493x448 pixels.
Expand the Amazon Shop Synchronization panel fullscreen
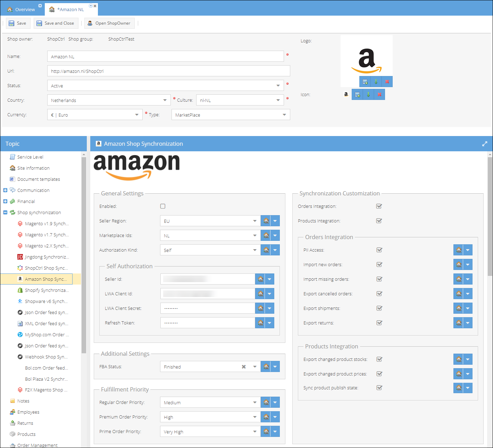pos(485,144)
